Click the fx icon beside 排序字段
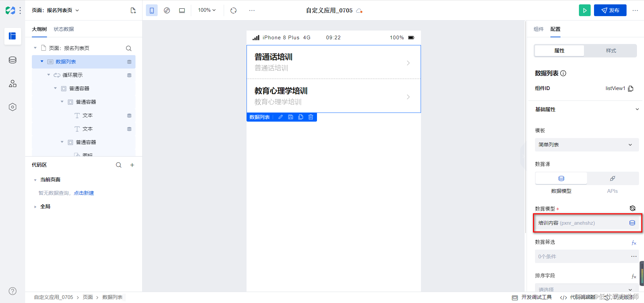 (634, 276)
